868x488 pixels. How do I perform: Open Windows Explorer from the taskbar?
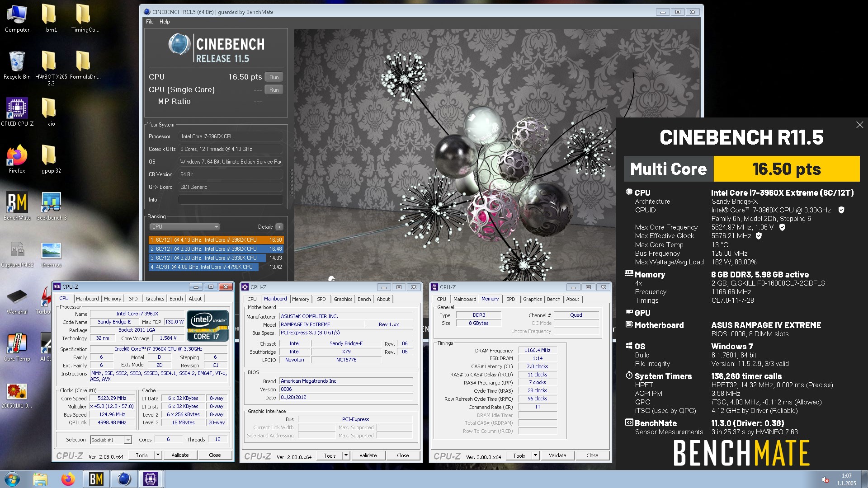click(40, 479)
